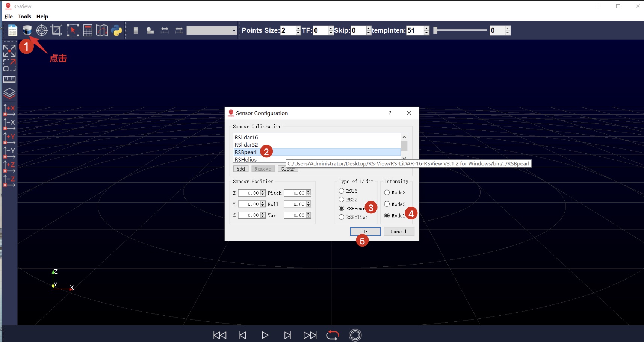Image resolution: width=644 pixels, height=342 pixels.
Task: Click the Roll value input field
Action: [295, 204]
